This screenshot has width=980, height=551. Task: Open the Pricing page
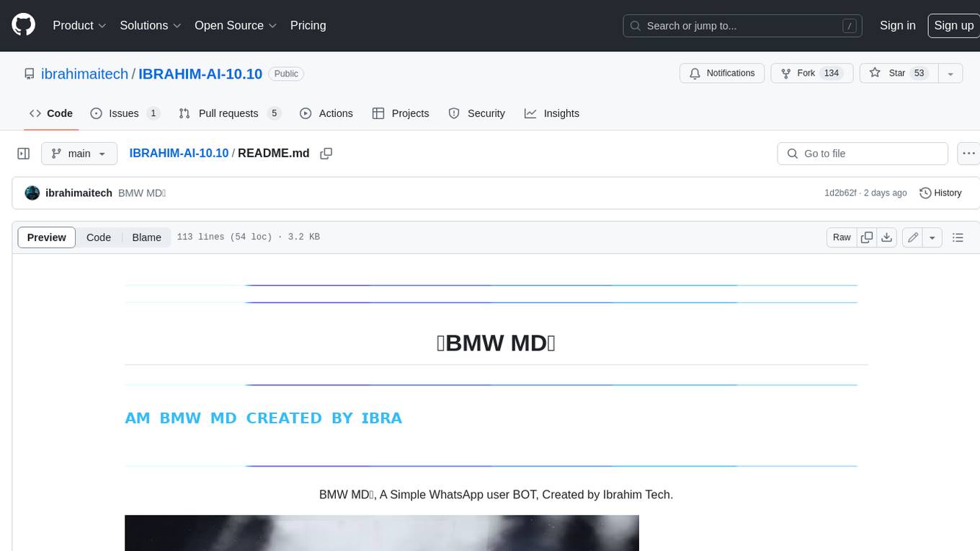(x=308, y=25)
